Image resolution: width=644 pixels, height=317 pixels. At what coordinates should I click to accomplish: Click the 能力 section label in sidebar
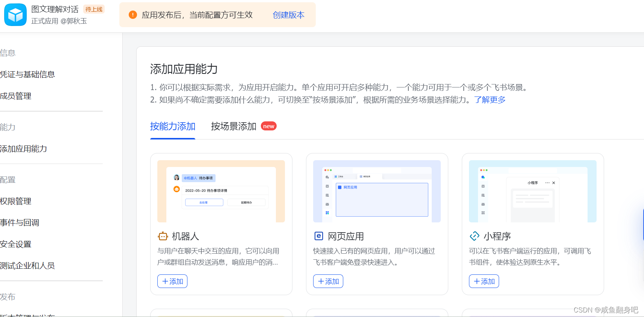coord(8,127)
